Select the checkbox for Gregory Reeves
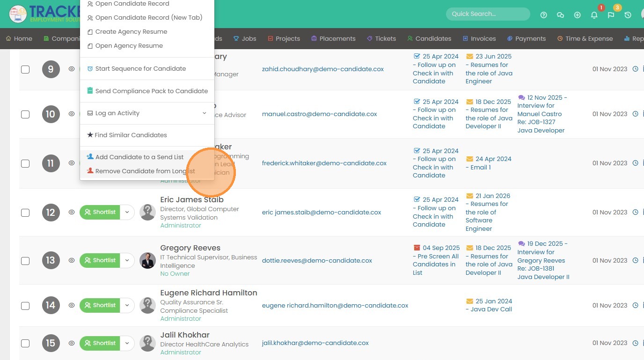This screenshot has height=360, width=644. pos(25,261)
